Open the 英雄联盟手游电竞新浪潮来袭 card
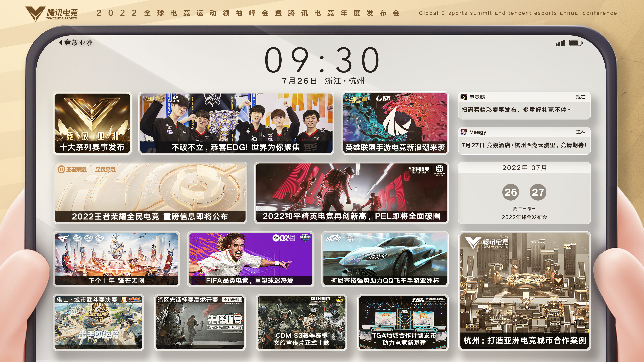The width and height of the screenshot is (644, 362). tap(395, 123)
